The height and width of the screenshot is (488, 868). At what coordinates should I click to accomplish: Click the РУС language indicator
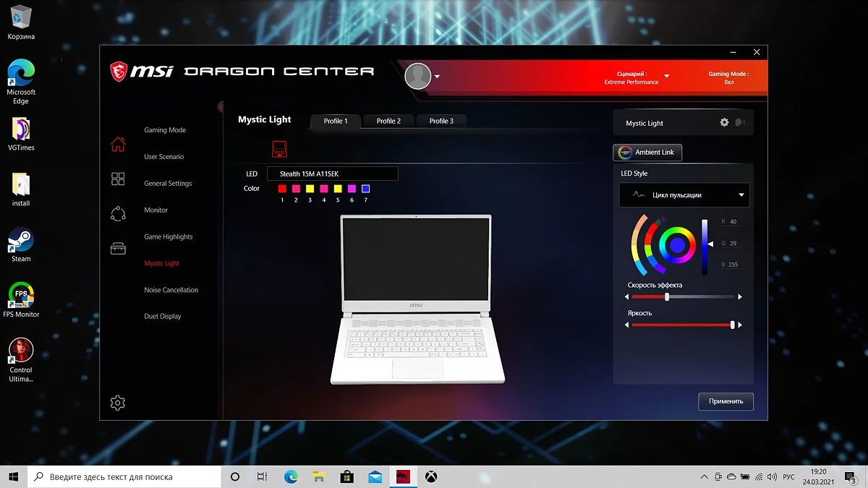789,476
